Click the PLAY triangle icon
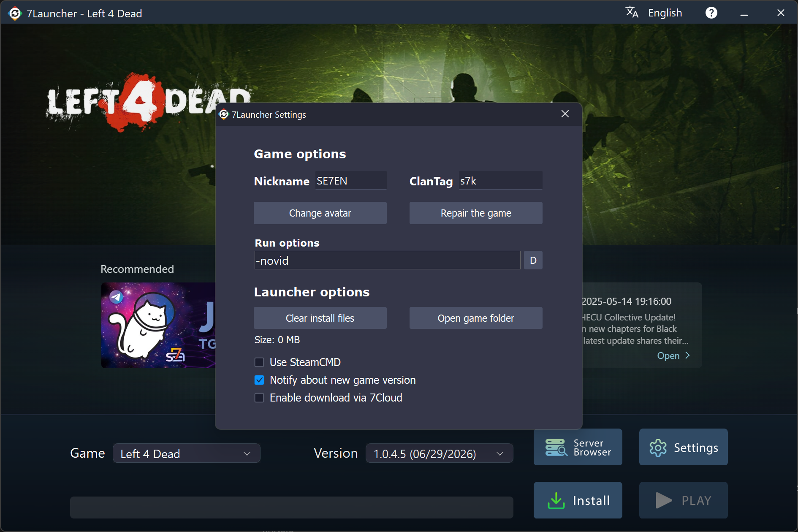 pyautogui.click(x=664, y=501)
